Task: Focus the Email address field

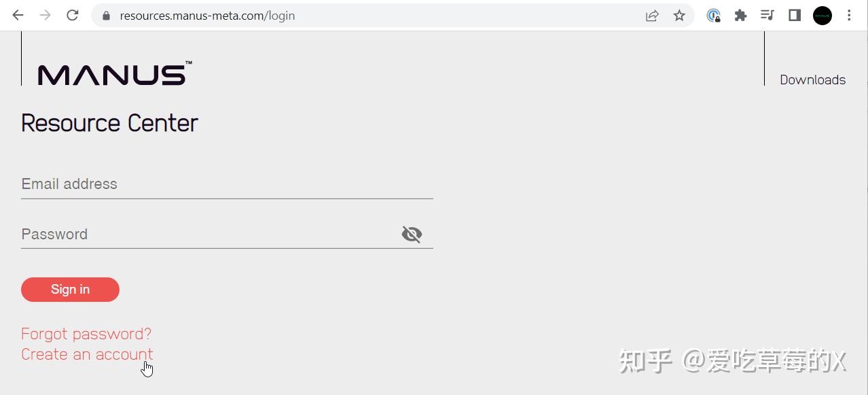Action: [227, 184]
